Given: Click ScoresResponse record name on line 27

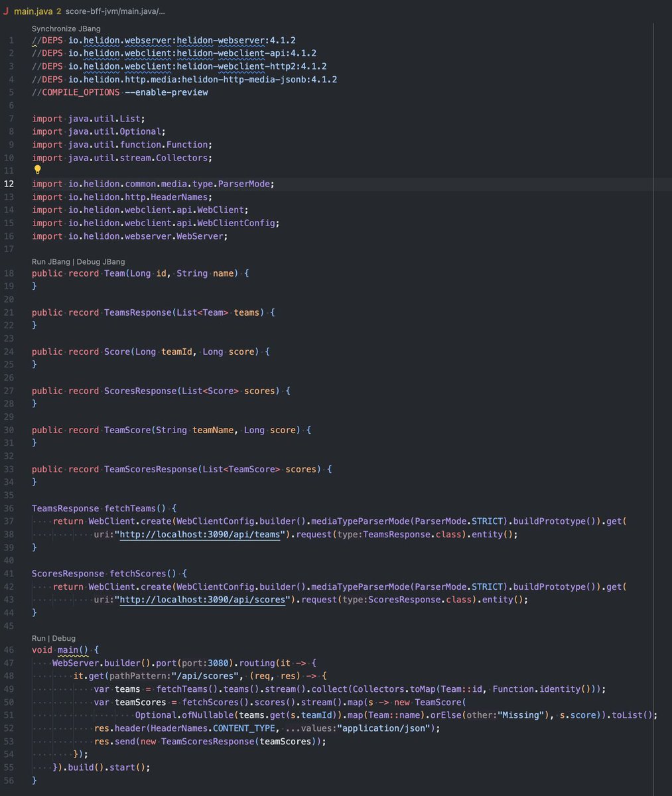Looking at the screenshot, I should coord(140,391).
